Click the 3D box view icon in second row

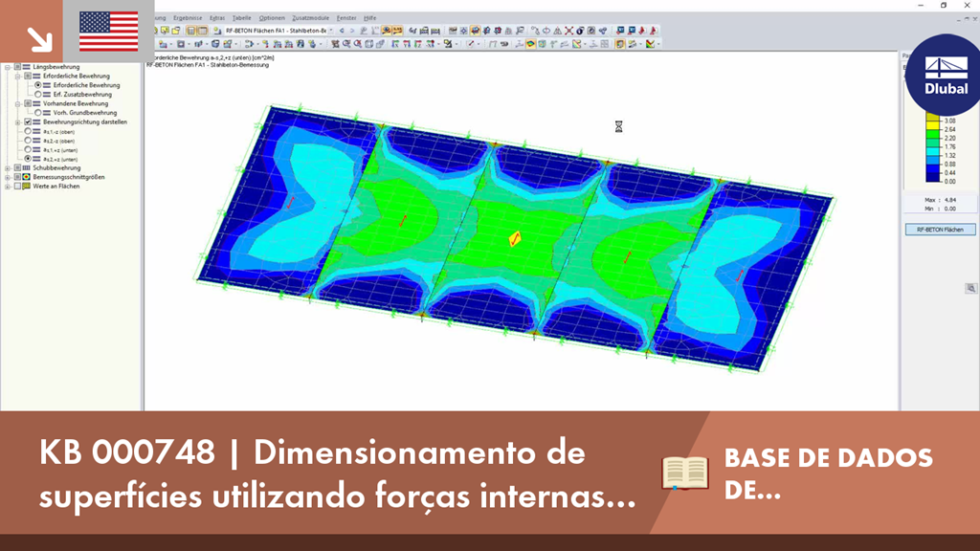[x=368, y=44]
